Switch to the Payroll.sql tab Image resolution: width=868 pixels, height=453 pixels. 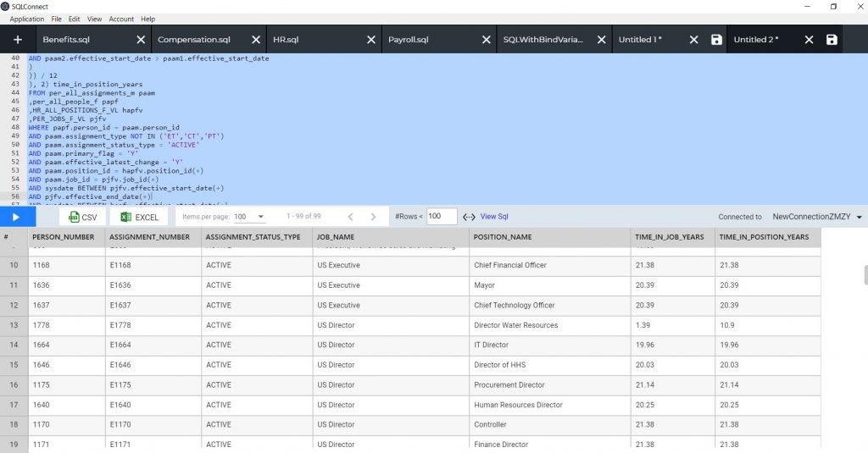pyautogui.click(x=408, y=40)
